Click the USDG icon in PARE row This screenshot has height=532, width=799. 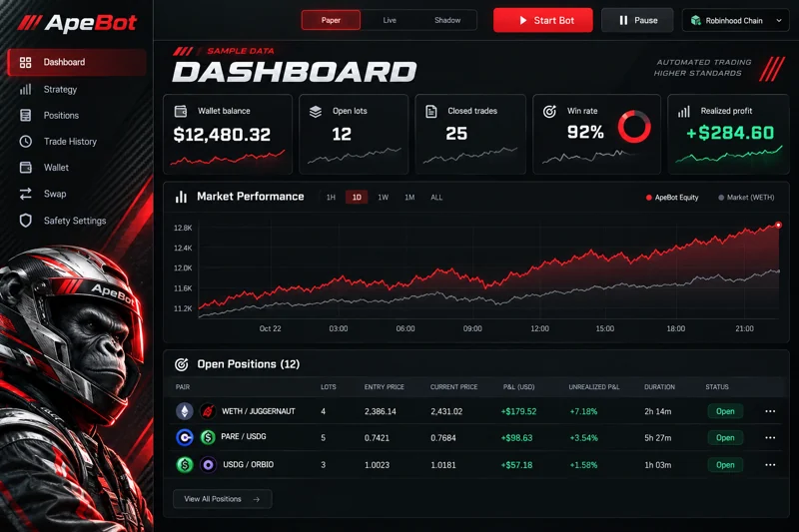click(208, 437)
